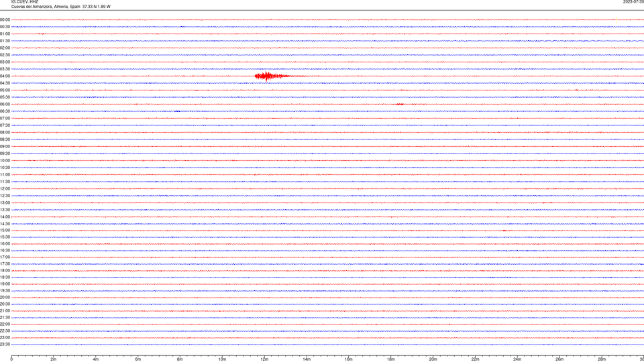Click the 23:30 time label
This screenshot has width=644, height=362.
[x=5, y=345]
